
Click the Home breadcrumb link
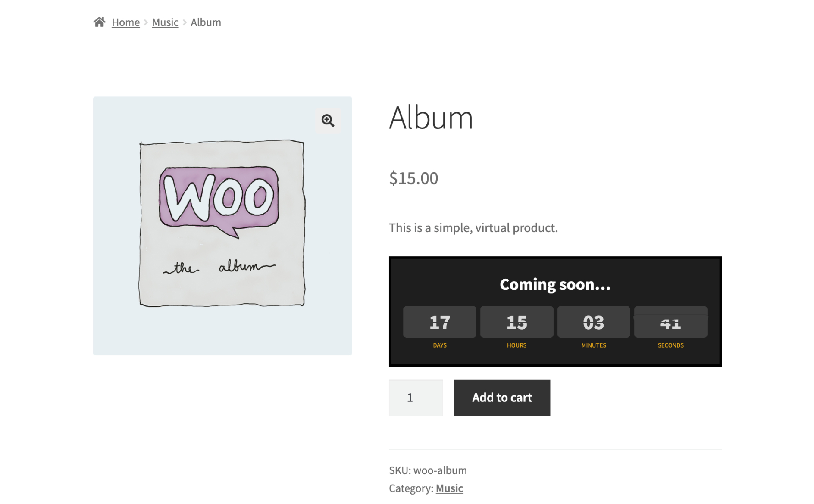coord(125,22)
